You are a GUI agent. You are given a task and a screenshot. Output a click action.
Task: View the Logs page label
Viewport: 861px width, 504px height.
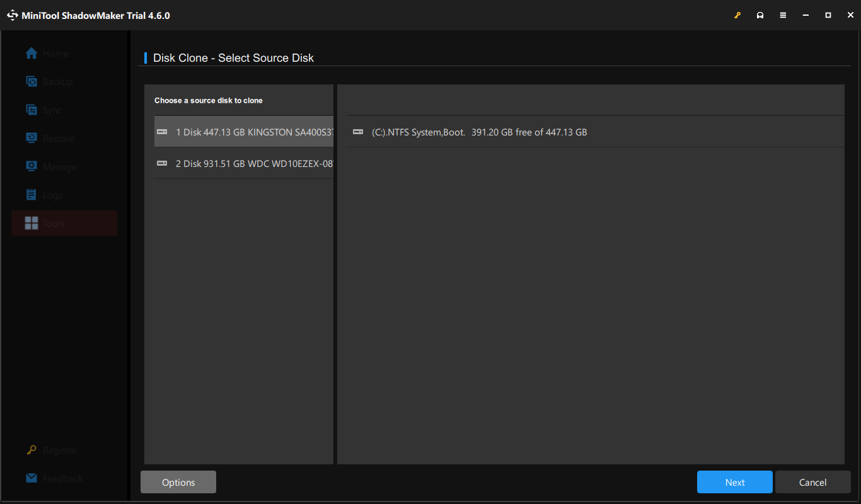(53, 195)
